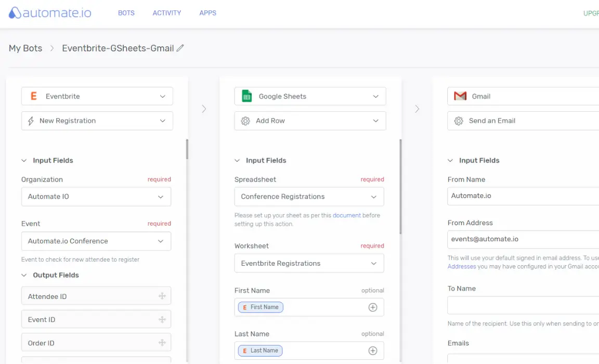Open the Google Sheets app dropdown
The width and height of the screenshot is (599, 364).
(310, 96)
